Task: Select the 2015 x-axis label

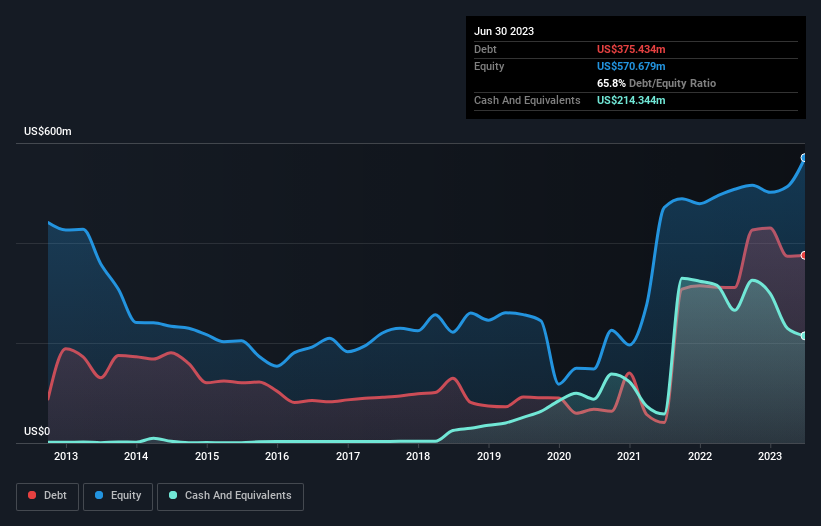Action: coord(207,456)
